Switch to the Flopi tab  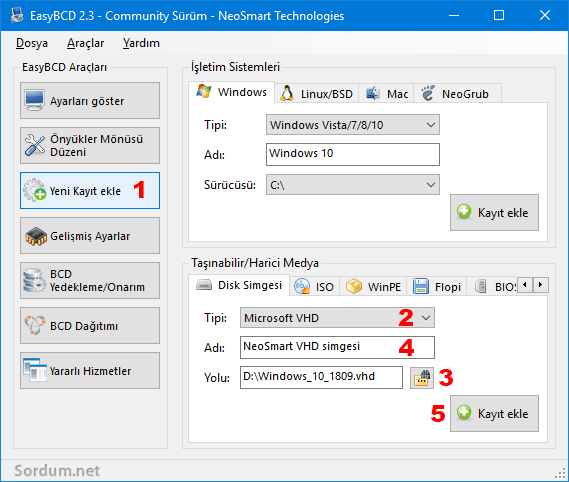coord(437,287)
